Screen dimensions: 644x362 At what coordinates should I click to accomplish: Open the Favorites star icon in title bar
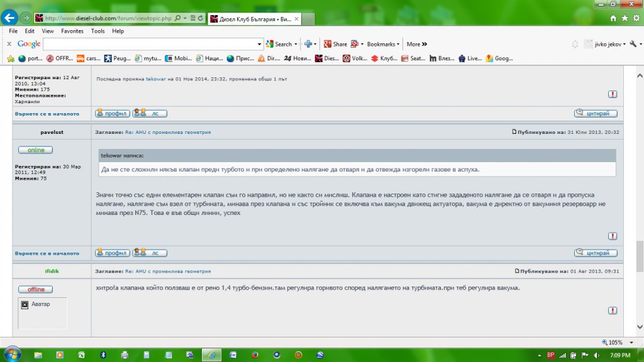tap(625, 18)
